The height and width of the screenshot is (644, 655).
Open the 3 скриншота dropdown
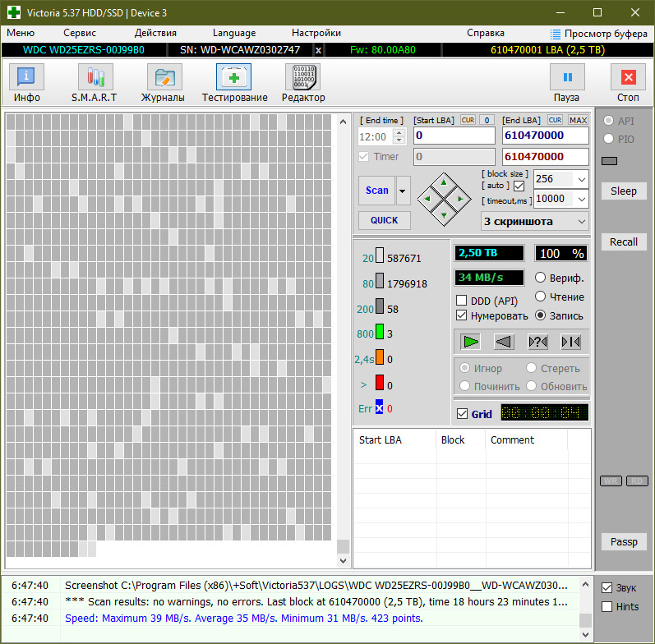(580, 222)
